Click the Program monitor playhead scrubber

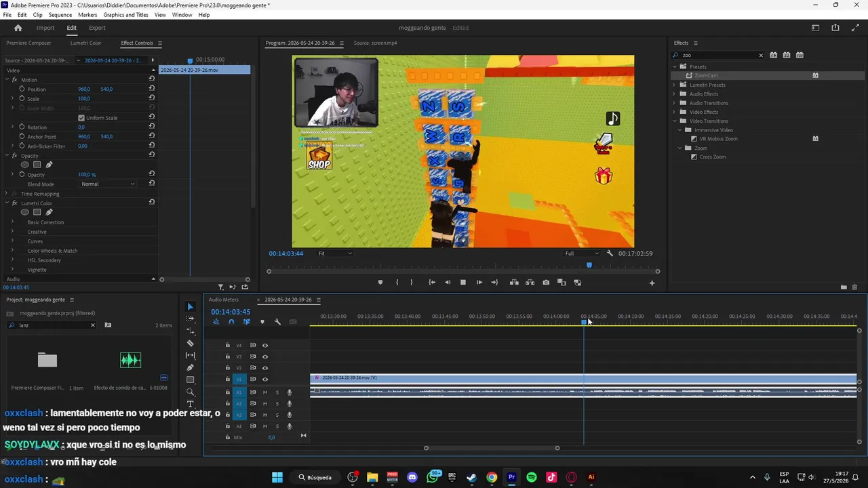tap(589, 265)
